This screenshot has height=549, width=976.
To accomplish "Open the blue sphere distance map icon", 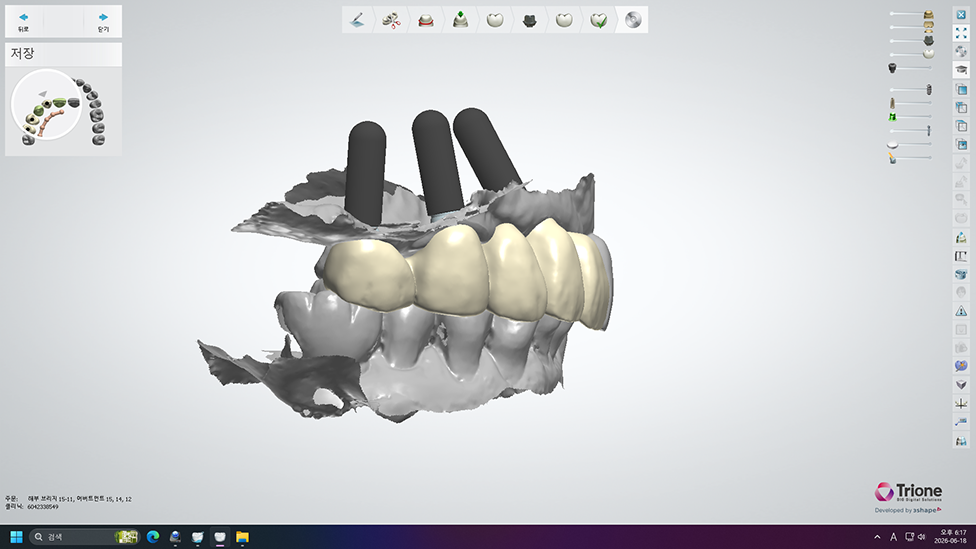I will [x=961, y=366].
